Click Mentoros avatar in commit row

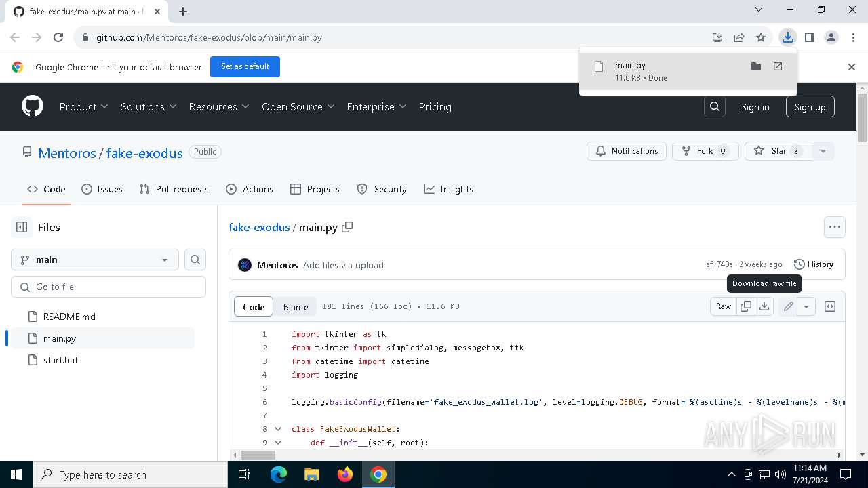point(245,265)
